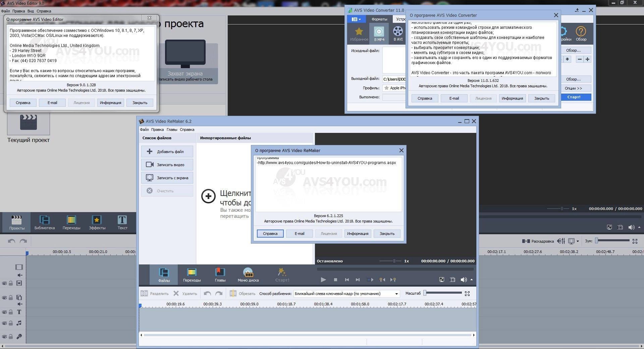Open Главы menu in Video ReMaker

pos(172,130)
